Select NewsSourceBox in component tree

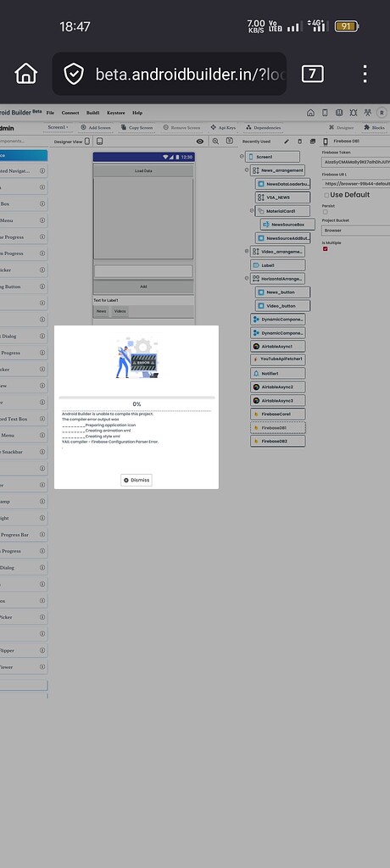pos(287,224)
